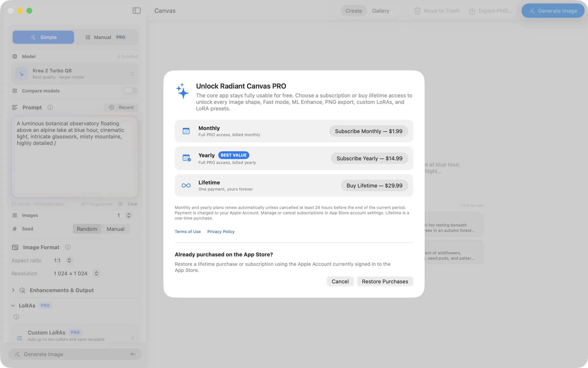Viewport: 588px width, 368px height.
Task: Click the '5 installed' label
Action: [128, 56]
